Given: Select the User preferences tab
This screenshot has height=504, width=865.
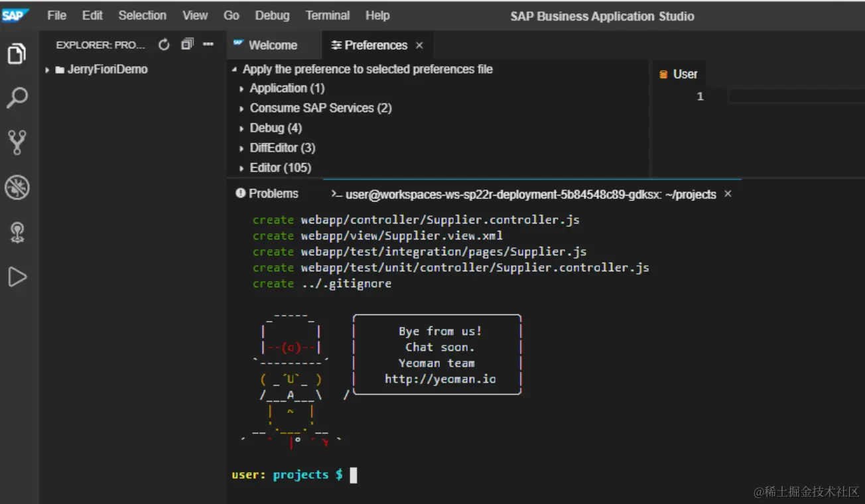Looking at the screenshot, I should coord(679,74).
